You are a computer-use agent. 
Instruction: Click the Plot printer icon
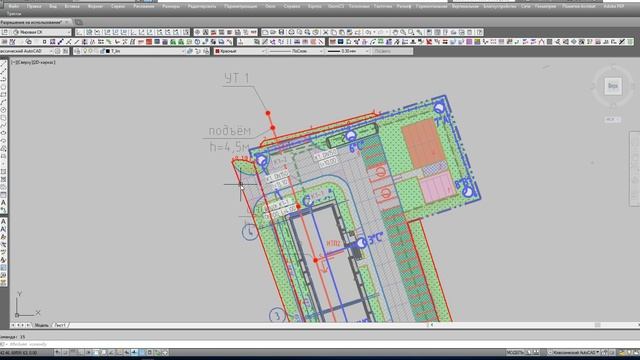pos(291,32)
